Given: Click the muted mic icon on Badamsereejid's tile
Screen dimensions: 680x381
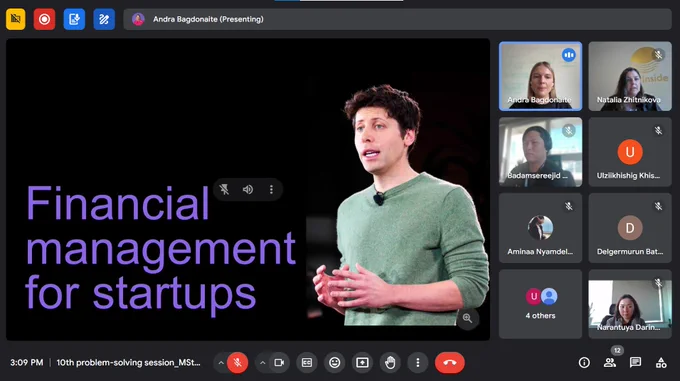Looking at the screenshot, I should [569, 130].
